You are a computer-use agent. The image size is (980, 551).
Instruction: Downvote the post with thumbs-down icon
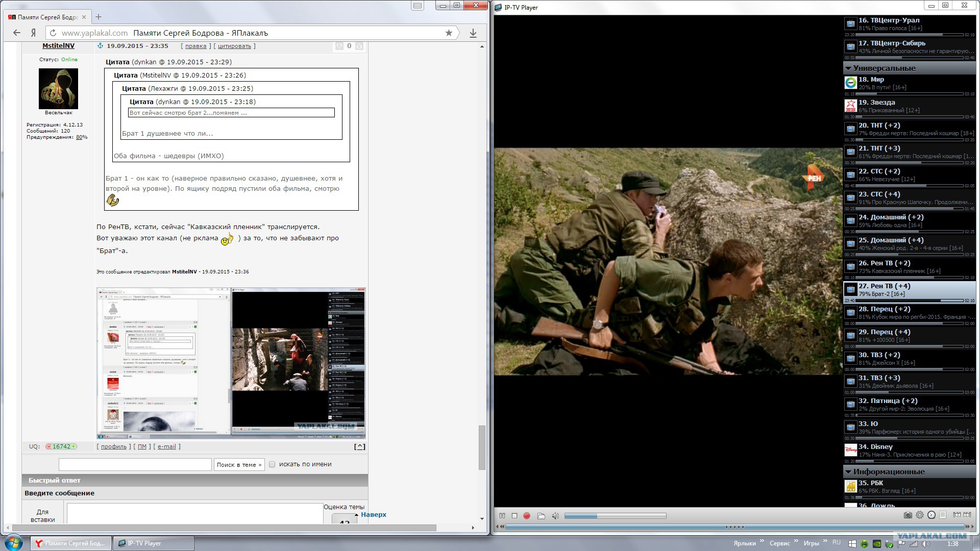pos(339,46)
